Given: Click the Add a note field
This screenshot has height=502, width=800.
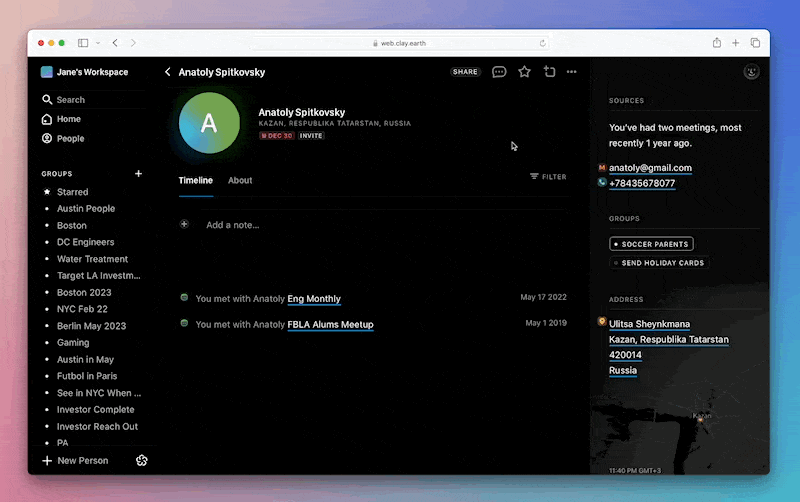Looking at the screenshot, I should click(233, 225).
